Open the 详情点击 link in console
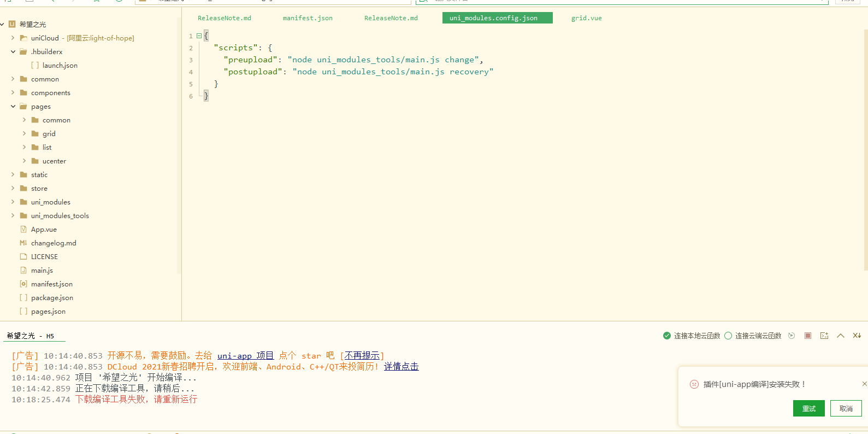The image size is (868, 434). pyautogui.click(x=401, y=367)
